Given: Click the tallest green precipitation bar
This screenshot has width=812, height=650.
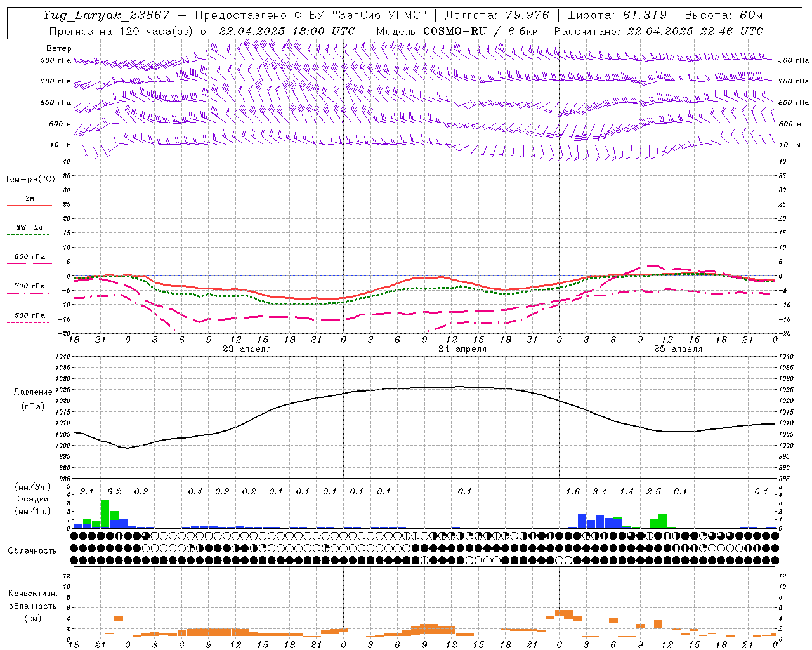Looking at the screenshot, I should [105, 514].
